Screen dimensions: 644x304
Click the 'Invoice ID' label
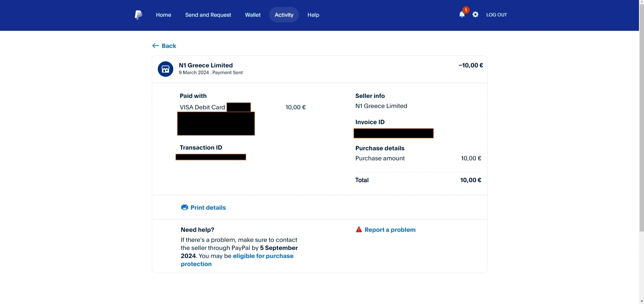(370, 122)
